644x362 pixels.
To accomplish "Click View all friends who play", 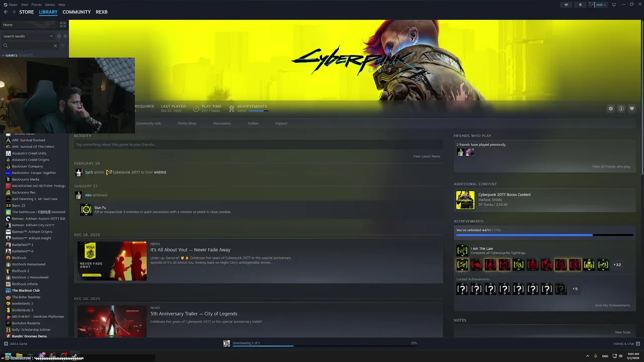I will [x=611, y=166].
